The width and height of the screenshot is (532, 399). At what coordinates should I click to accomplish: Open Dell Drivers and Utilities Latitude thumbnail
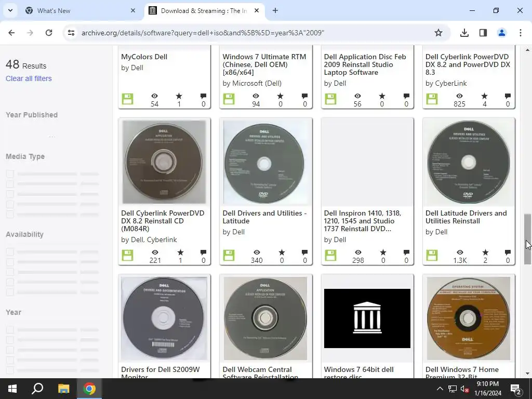(x=265, y=162)
